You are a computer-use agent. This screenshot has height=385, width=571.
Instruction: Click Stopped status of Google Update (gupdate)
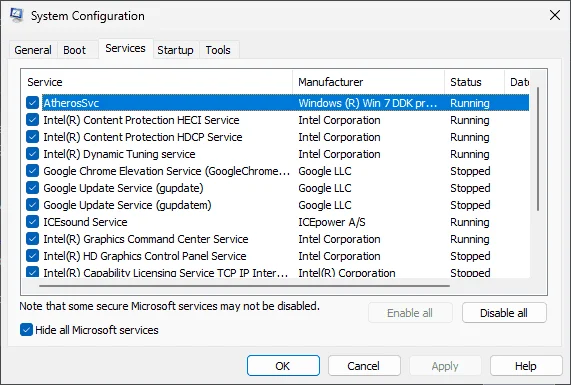coord(470,188)
